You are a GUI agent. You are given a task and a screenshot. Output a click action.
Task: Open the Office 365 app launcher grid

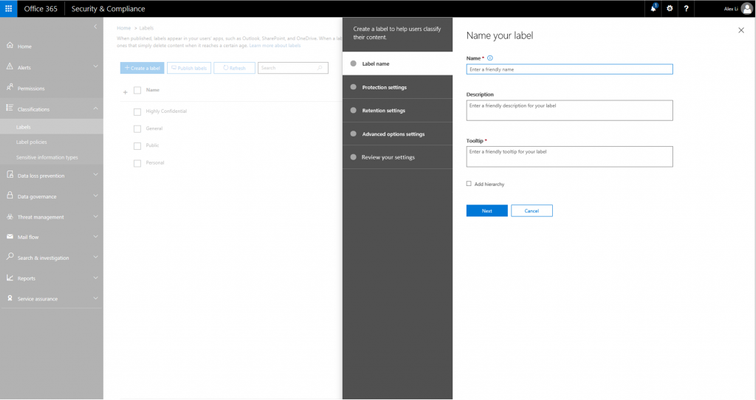8,9
